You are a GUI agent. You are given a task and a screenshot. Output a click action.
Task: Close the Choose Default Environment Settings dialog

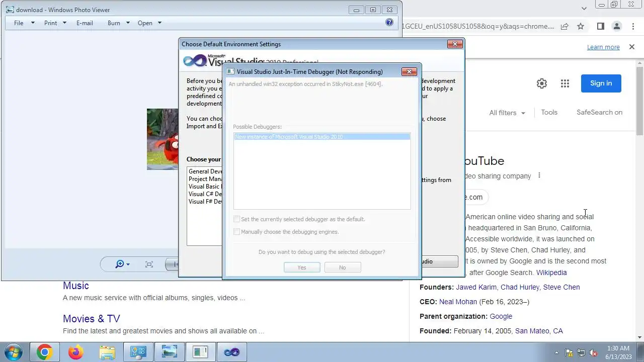(x=455, y=44)
